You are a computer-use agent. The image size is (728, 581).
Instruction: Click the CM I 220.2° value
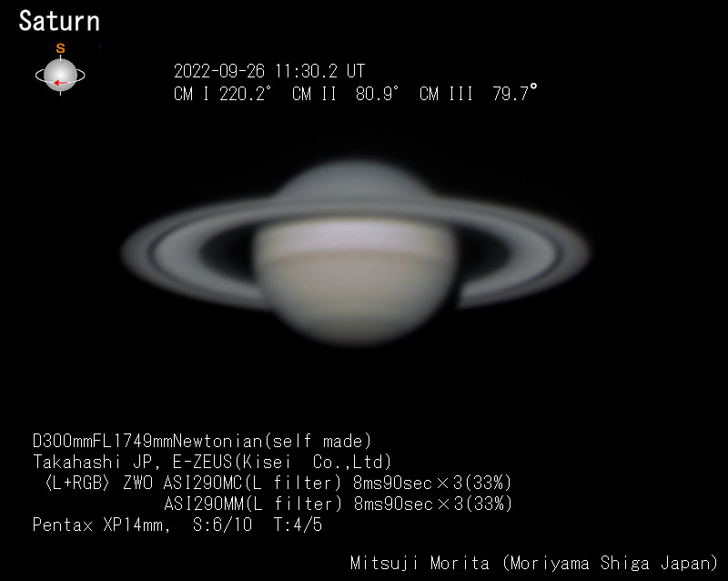coord(222,94)
